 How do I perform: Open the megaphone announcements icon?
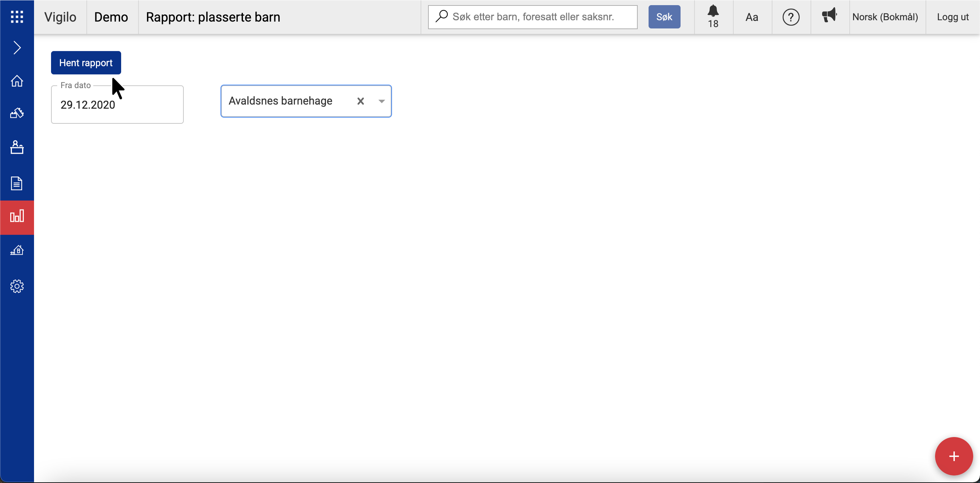tap(829, 16)
